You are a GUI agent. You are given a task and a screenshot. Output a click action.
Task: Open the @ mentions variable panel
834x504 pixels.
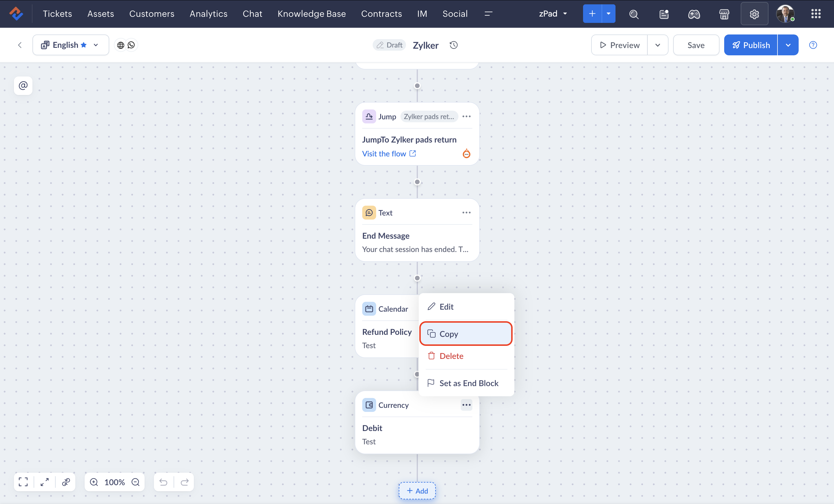(23, 85)
